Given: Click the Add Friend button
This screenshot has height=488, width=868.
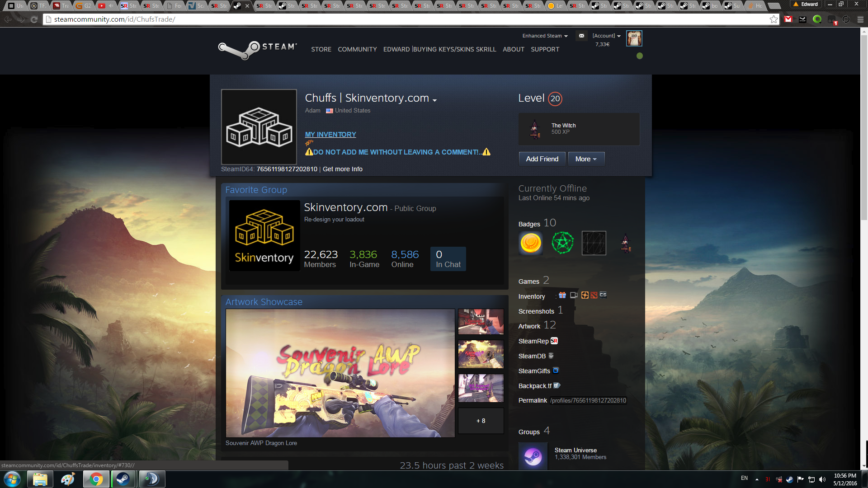Looking at the screenshot, I should tap(542, 159).
